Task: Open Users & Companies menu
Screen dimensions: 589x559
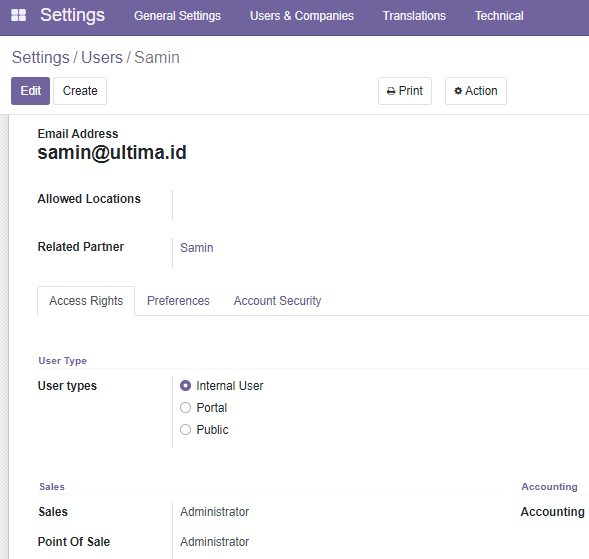Action: tap(302, 16)
